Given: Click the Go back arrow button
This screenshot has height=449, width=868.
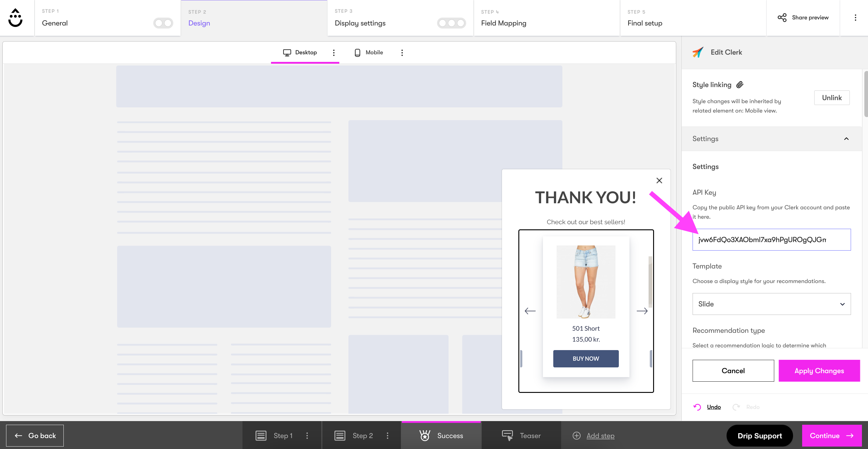Looking at the screenshot, I should tap(35, 436).
